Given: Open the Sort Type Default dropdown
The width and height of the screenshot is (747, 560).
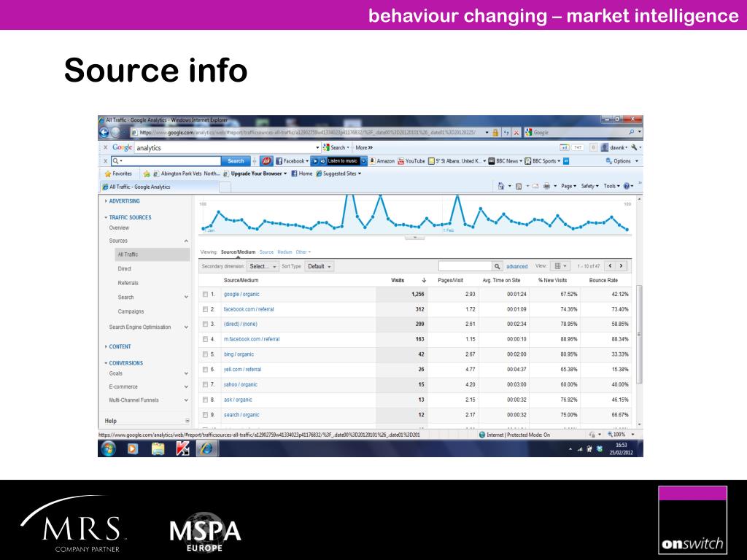Looking at the screenshot, I should [320, 266].
